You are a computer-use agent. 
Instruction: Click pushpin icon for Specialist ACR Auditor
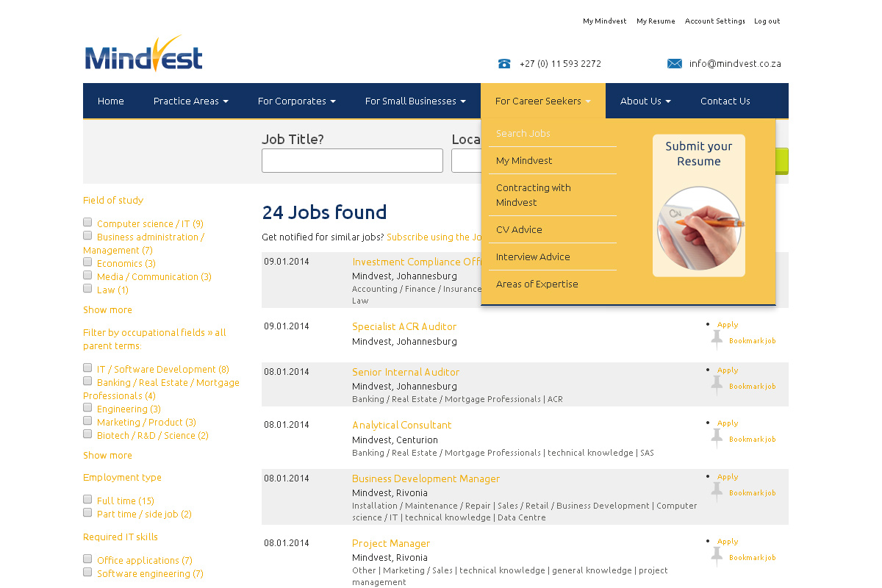tap(717, 340)
